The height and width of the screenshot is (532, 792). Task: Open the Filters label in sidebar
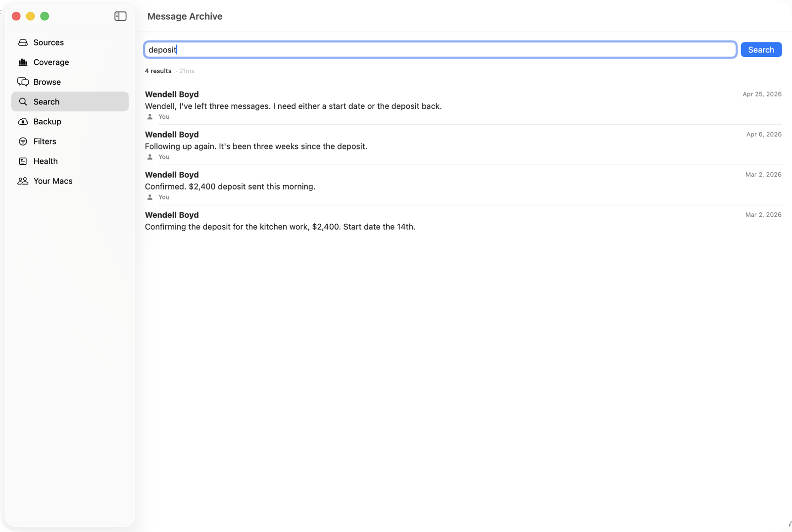point(45,142)
